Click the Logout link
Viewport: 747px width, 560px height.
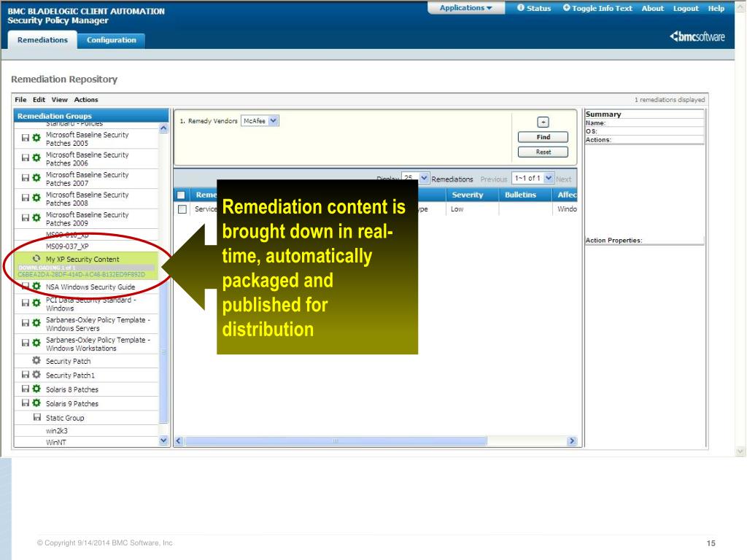click(x=686, y=8)
